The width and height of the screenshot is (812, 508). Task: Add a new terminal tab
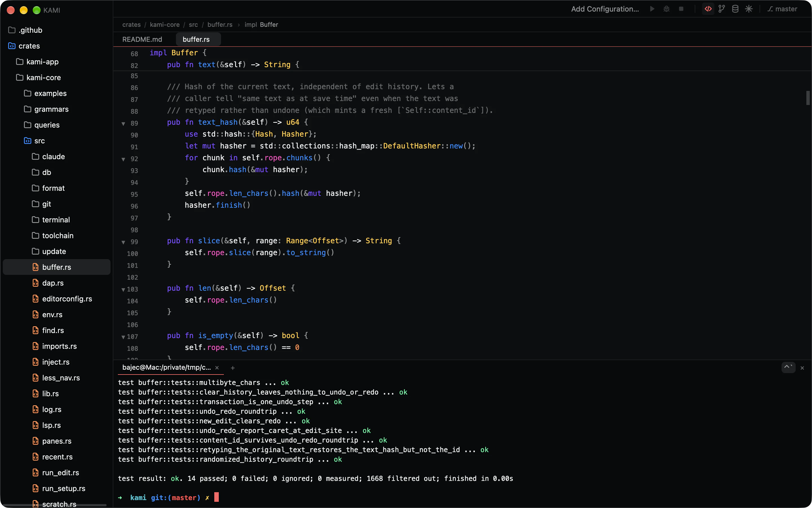233,368
